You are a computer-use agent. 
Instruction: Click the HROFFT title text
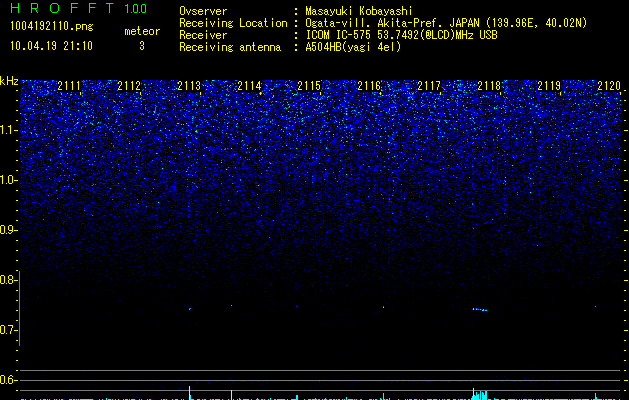(62, 8)
